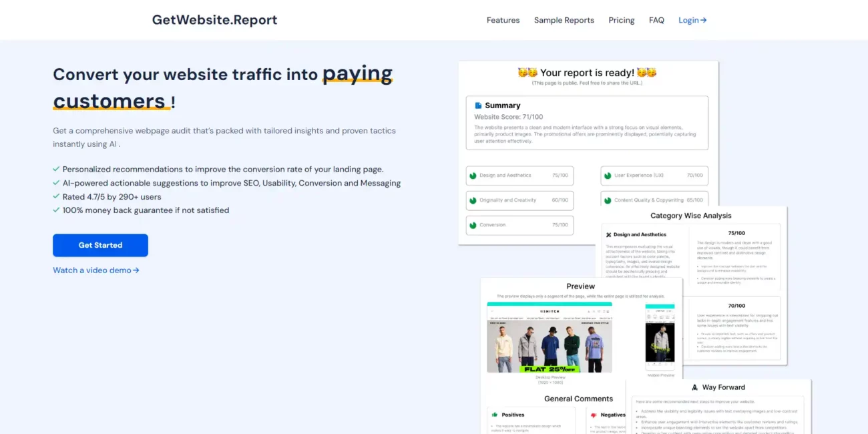This screenshot has width=868, height=434.
Task: Click the GetWebsite.Report logo
Action: point(214,20)
